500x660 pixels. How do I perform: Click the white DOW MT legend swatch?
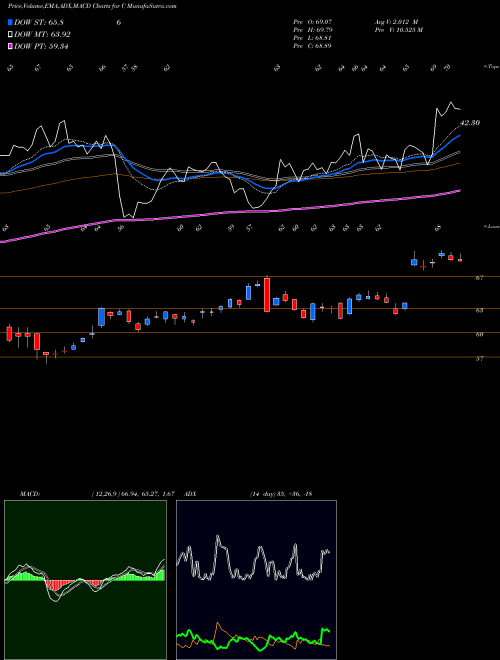point(10,35)
